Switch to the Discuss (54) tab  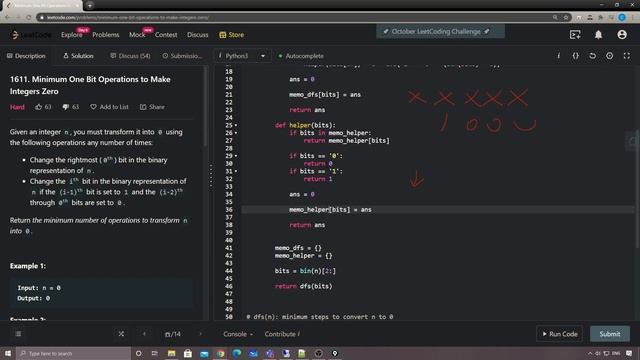tap(131, 56)
